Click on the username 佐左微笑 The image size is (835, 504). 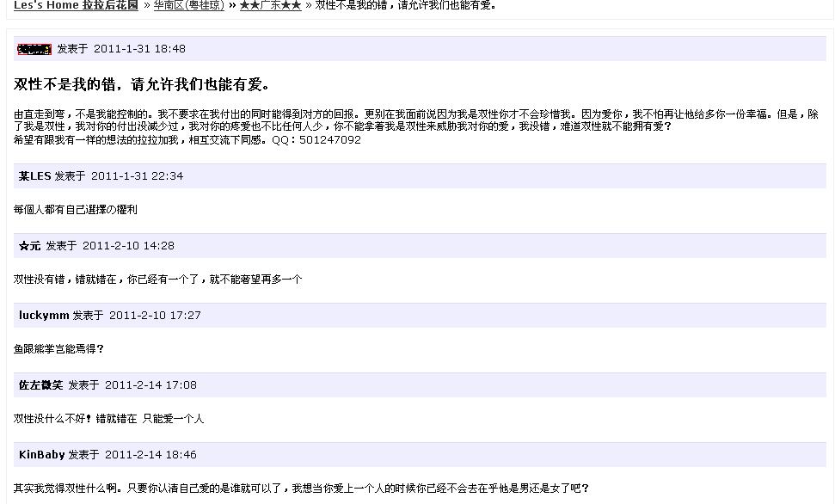pyautogui.click(x=40, y=385)
